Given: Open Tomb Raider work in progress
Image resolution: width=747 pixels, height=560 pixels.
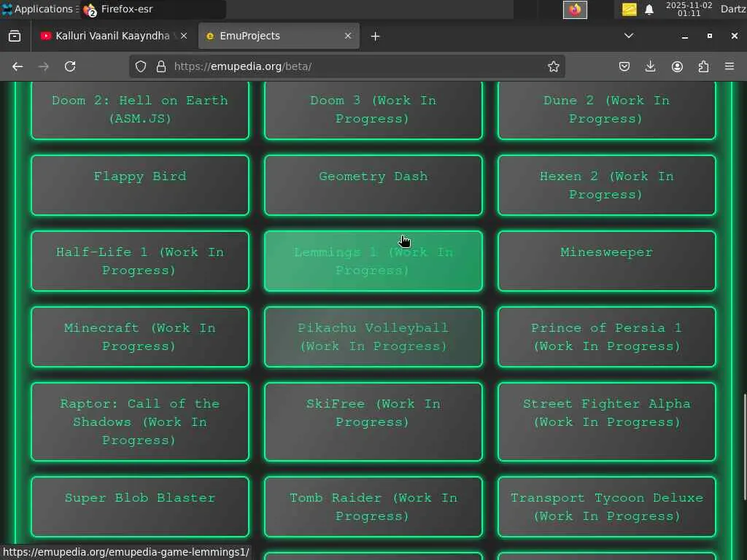Looking at the screenshot, I should 373,507.
